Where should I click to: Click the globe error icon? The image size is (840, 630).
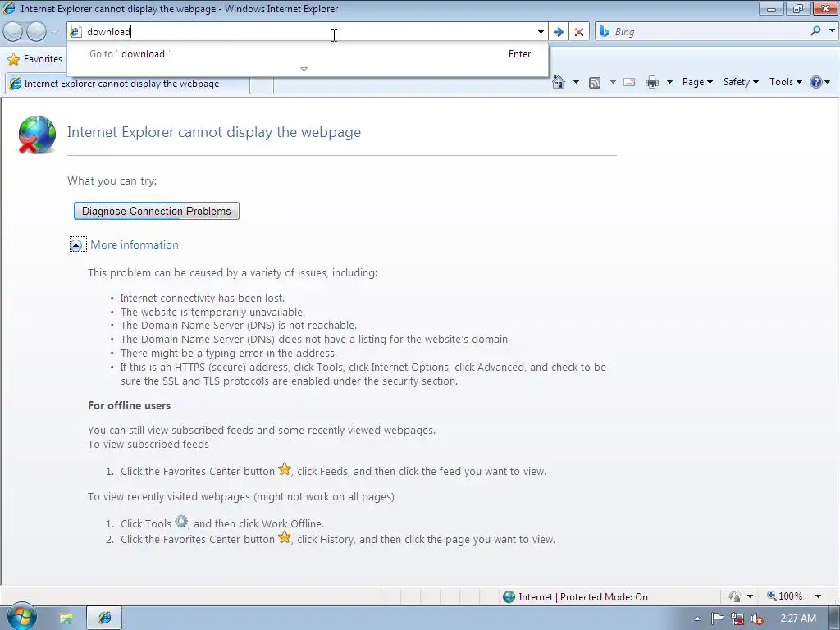36,135
